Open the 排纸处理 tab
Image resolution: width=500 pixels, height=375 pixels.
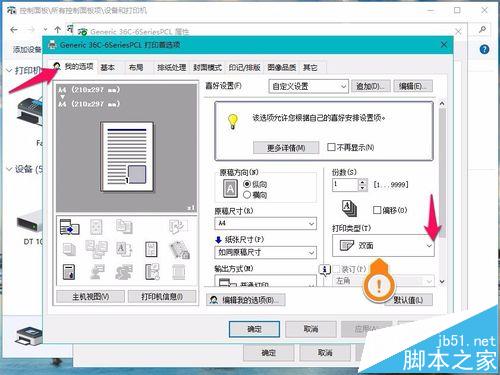[x=171, y=68]
